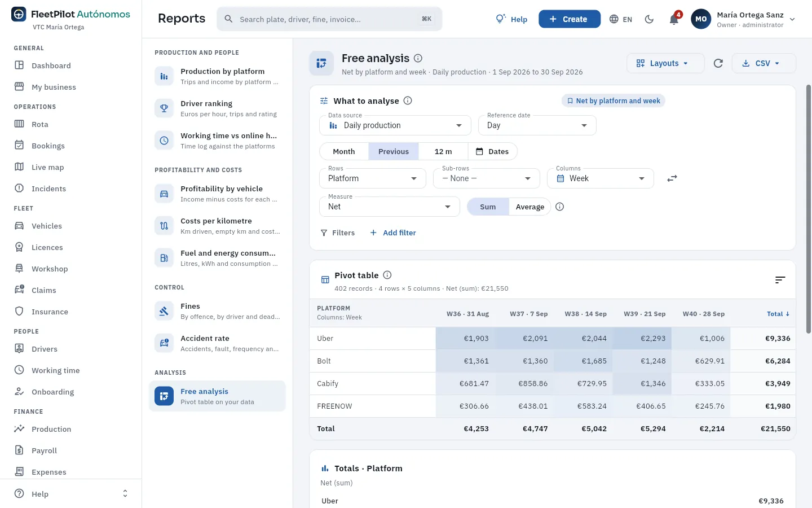This screenshot has height=508, width=812.
Task: Open Licences section
Action: coord(47,247)
